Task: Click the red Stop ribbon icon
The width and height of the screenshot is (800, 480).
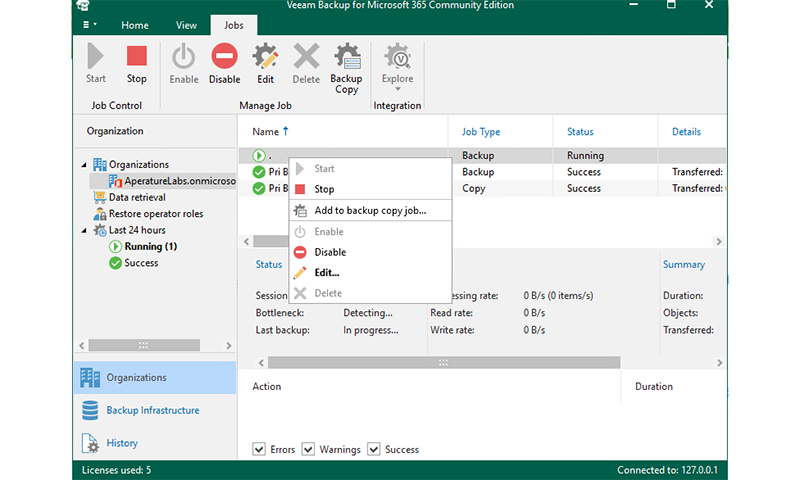Action: point(137,56)
